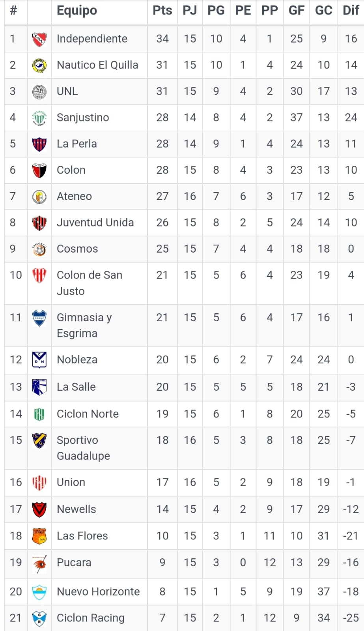Open the UNL team name

coord(67,91)
